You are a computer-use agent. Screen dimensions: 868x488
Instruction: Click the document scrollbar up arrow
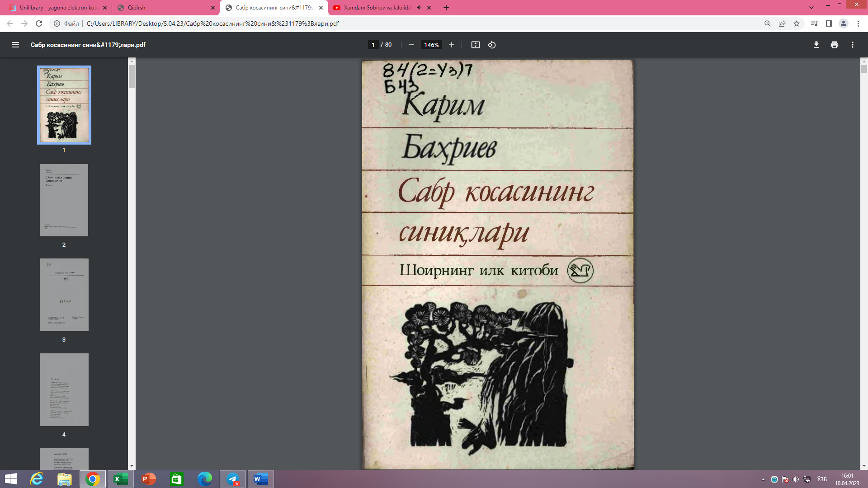click(x=864, y=61)
